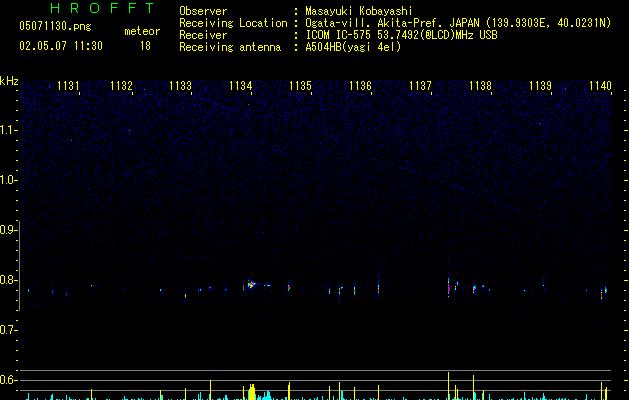The image size is (629, 400).
Task: Click the 1138 time marker
Action: click(480, 86)
